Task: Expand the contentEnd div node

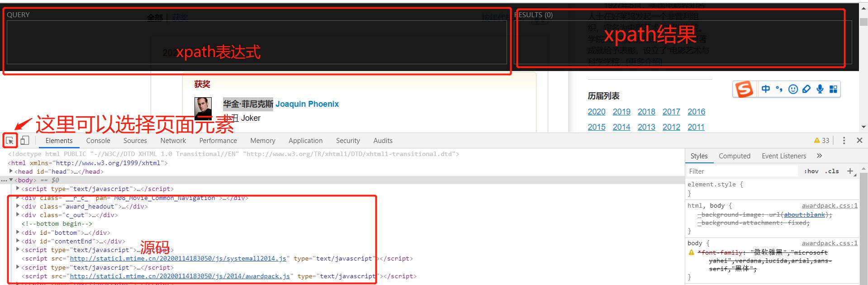Action: 18,241
